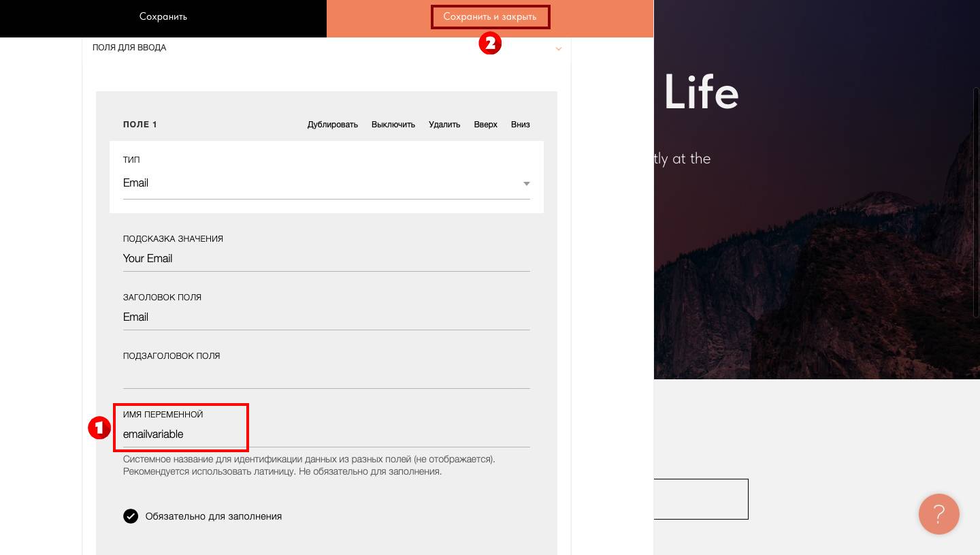Click the 'Поле 1' block title
980x555 pixels.
(140, 125)
